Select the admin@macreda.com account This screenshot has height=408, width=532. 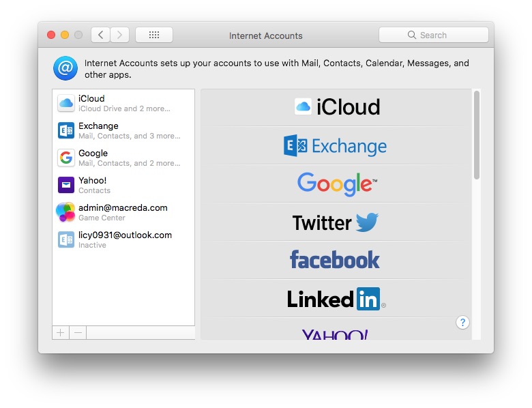click(x=123, y=212)
